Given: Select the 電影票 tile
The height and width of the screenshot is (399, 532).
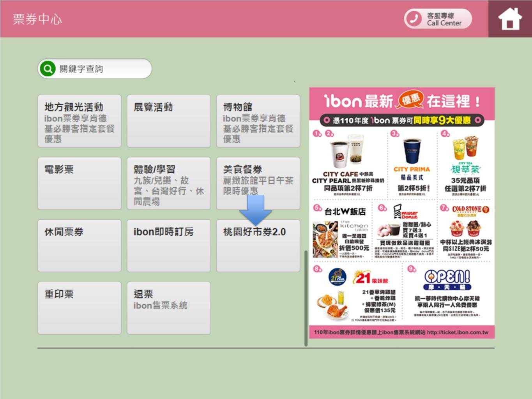Looking at the screenshot, I should point(80,184).
